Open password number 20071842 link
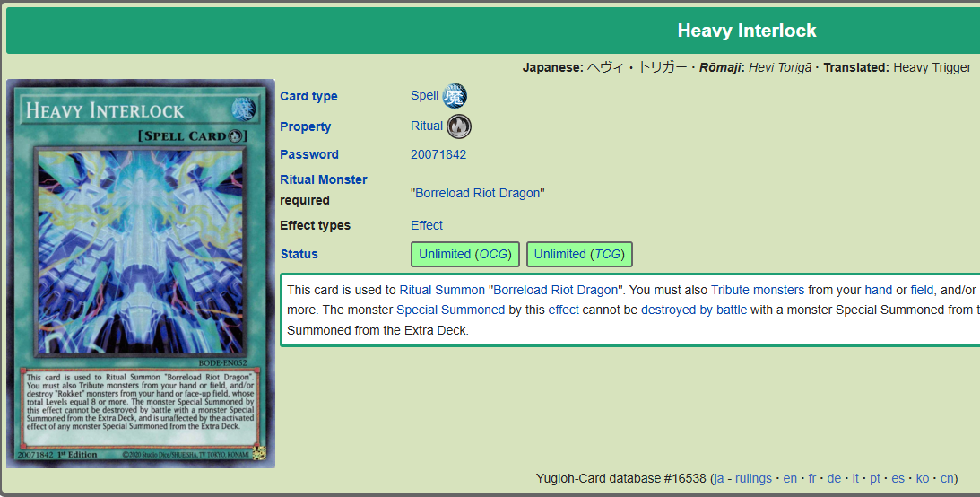 [438, 154]
